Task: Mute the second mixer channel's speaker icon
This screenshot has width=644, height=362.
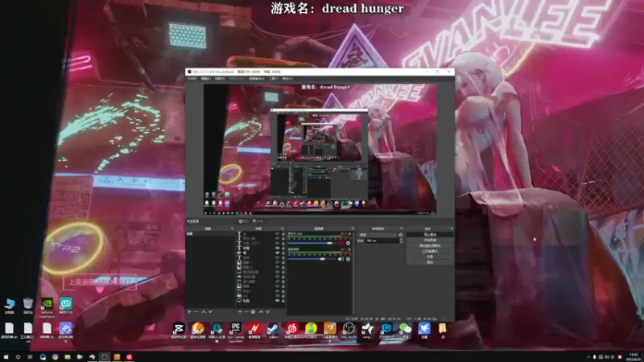Action: 341,259
